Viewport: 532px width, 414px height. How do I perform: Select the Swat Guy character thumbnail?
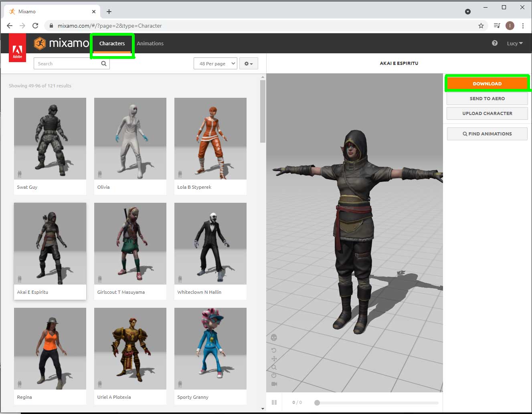50,138
